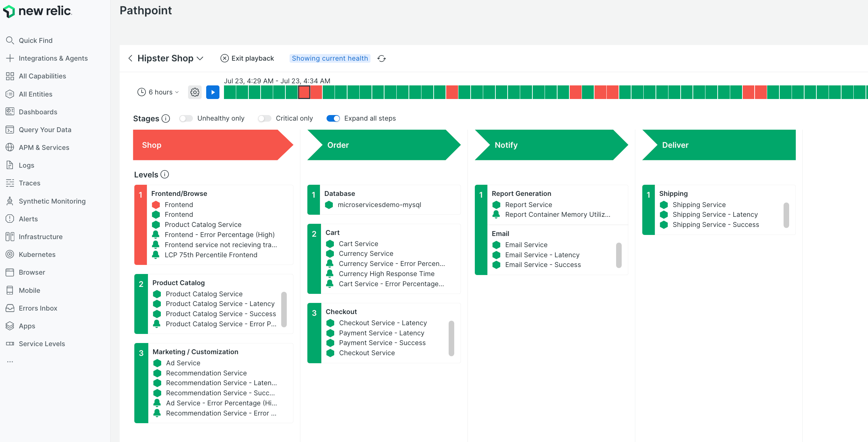868x442 pixels.
Task: Click the refresh health icon
Action: point(382,59)
